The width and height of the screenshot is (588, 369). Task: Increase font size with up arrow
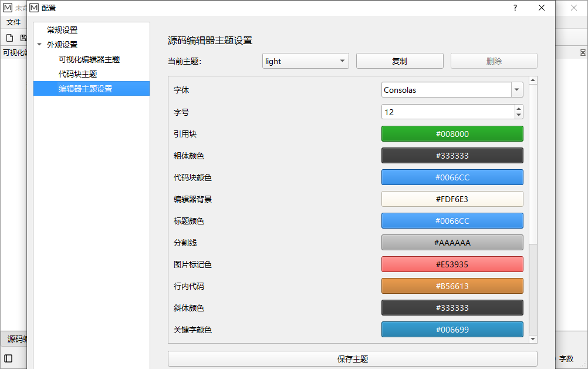click(519, 109)
